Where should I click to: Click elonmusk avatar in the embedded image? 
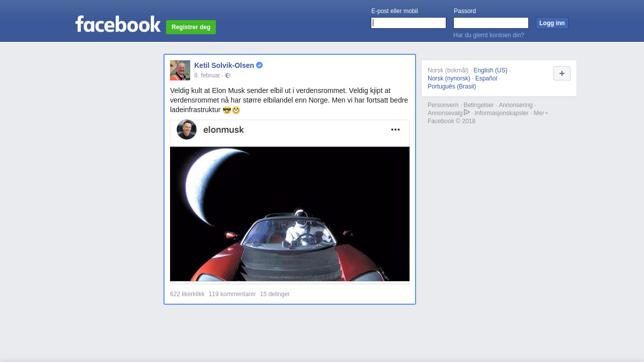pyautogui.click(x=187, y=130)
